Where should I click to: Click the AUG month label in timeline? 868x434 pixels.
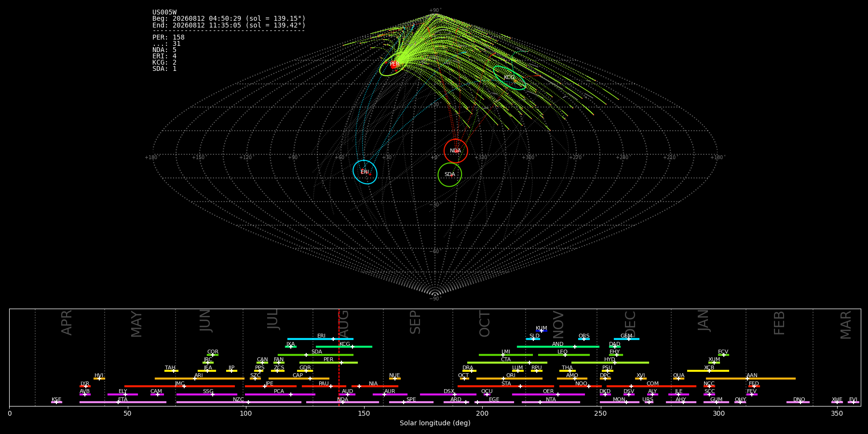click(x=343, y=324)
